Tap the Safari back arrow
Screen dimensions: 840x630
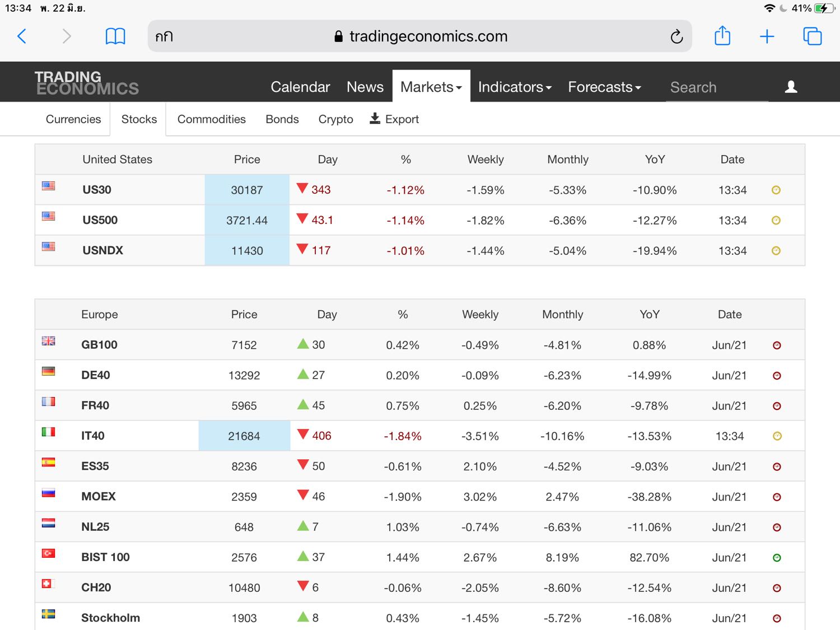tap(22, 36)
